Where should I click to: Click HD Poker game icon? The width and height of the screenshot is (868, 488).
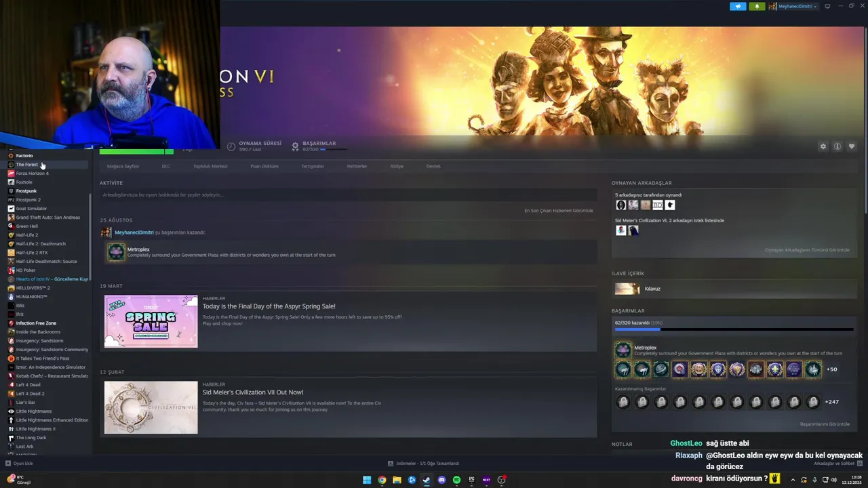(11, 270)
